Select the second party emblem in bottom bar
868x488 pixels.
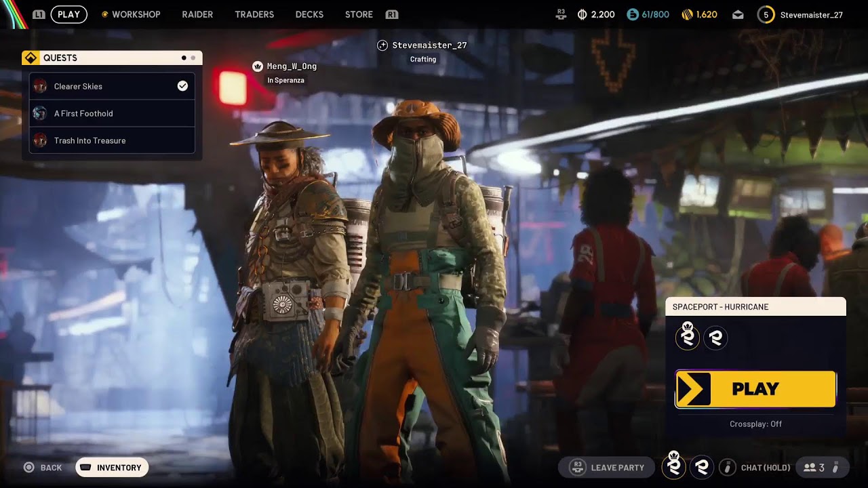pos(702,467)
